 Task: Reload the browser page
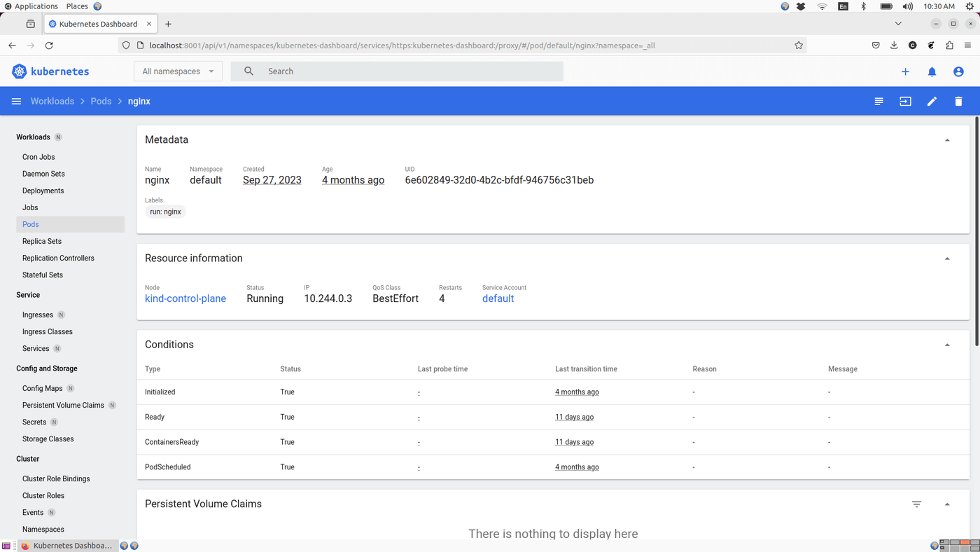point(49,46)
